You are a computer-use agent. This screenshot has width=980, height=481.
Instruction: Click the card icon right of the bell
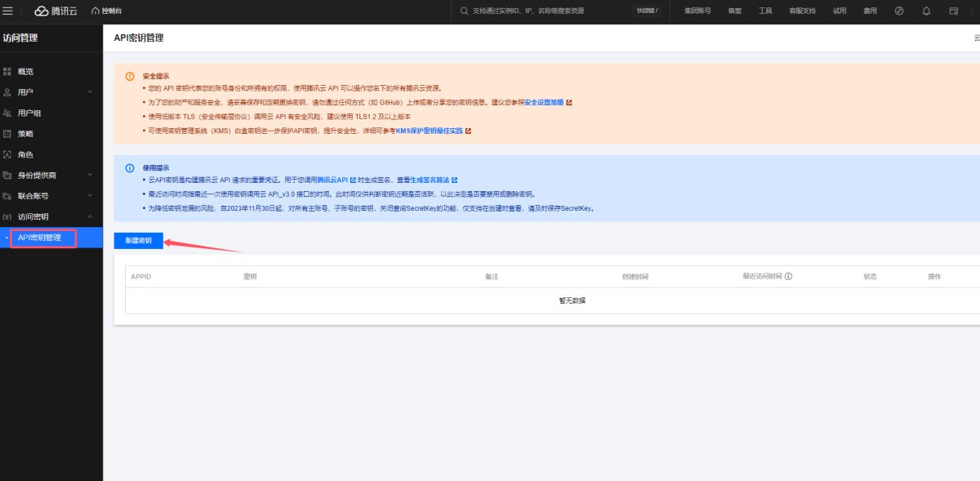(x=953, y=11)
